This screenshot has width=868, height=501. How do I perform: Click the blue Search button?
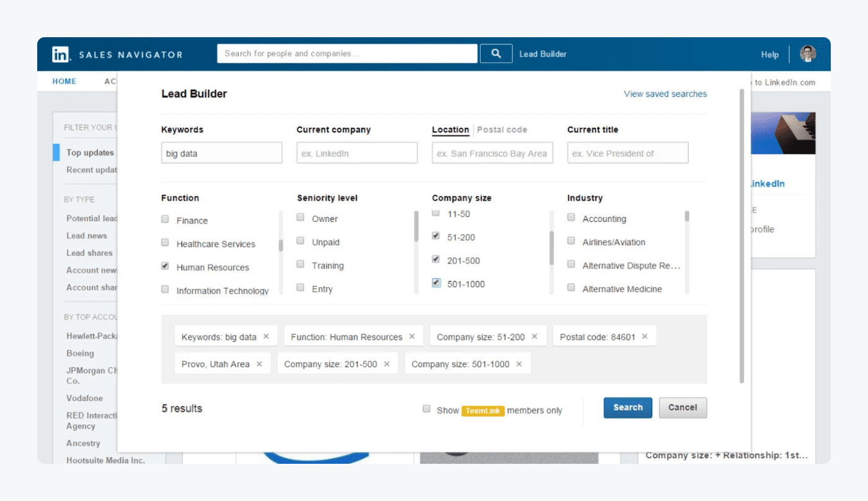tap(627, 407)
